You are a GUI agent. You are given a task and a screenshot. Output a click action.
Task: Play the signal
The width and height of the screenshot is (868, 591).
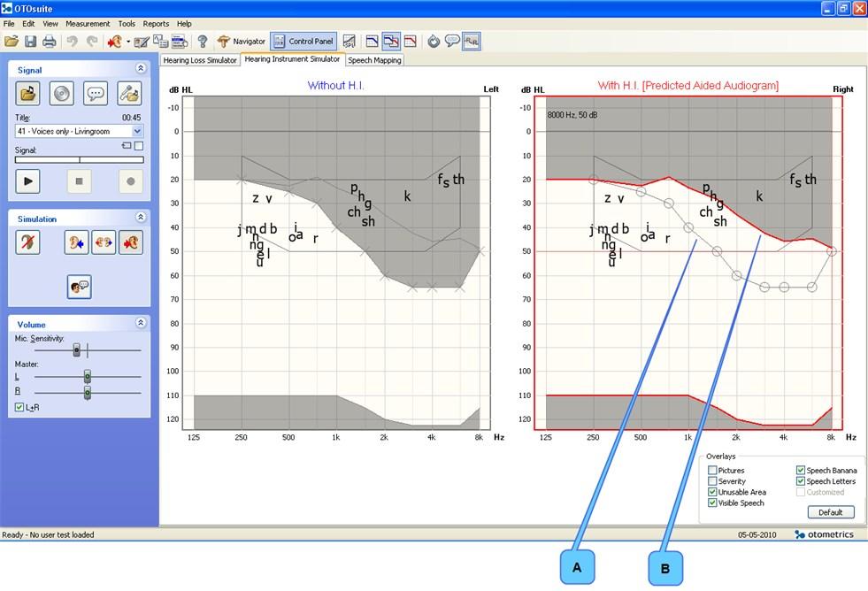click(x=27, y=181)
